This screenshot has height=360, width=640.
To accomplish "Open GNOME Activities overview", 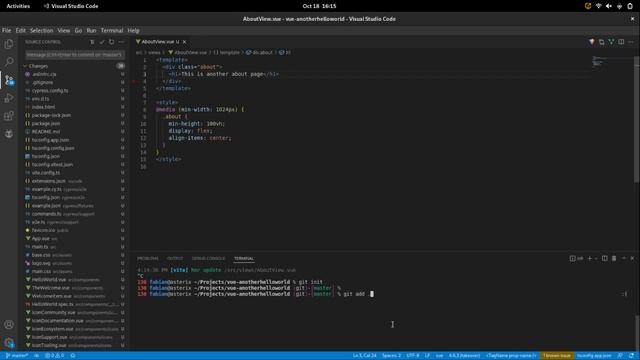I will point(18,6).
